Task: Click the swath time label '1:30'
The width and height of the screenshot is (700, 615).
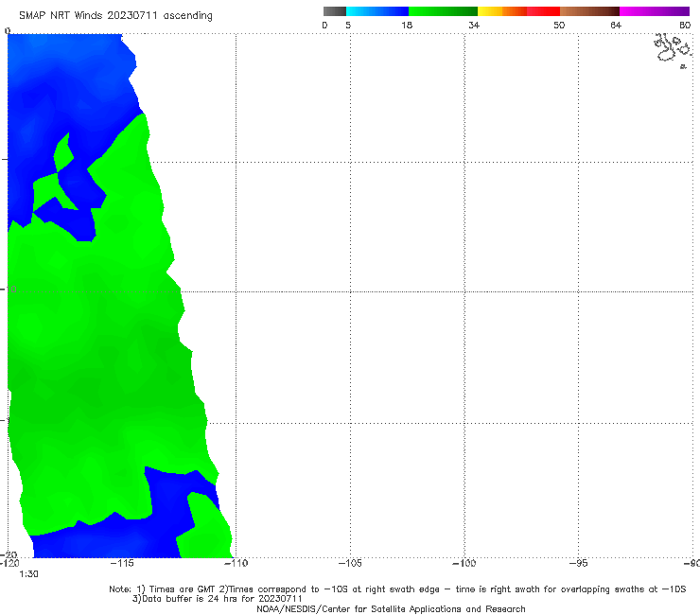Action: point(28,574)
